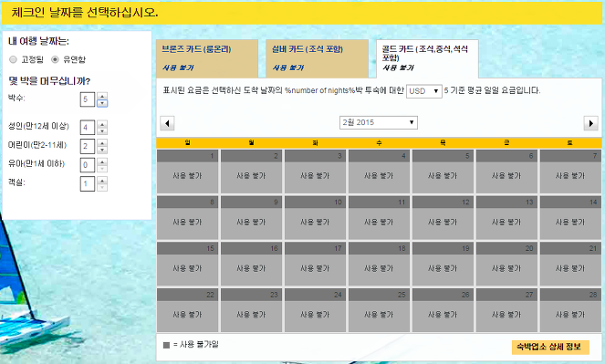Increase 성인 adults count with up arrow

(102, 124)
